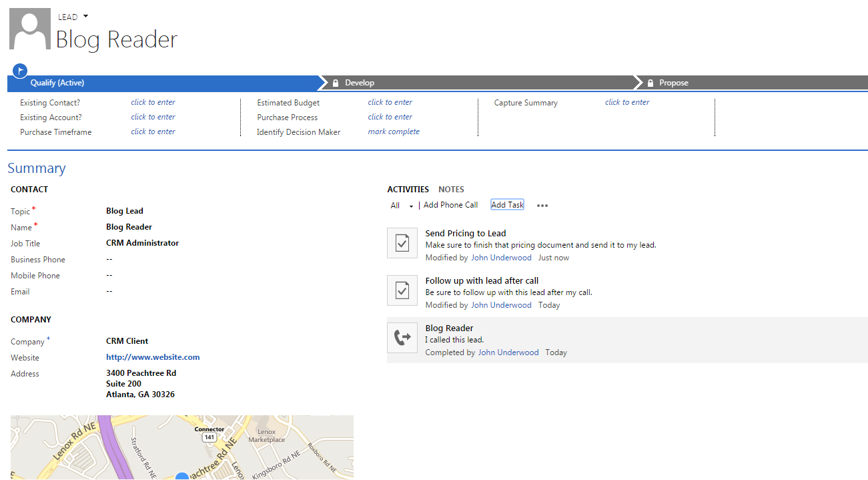Click the map location pin
This screenshot has width=868, height=480.
click(182, 476)
